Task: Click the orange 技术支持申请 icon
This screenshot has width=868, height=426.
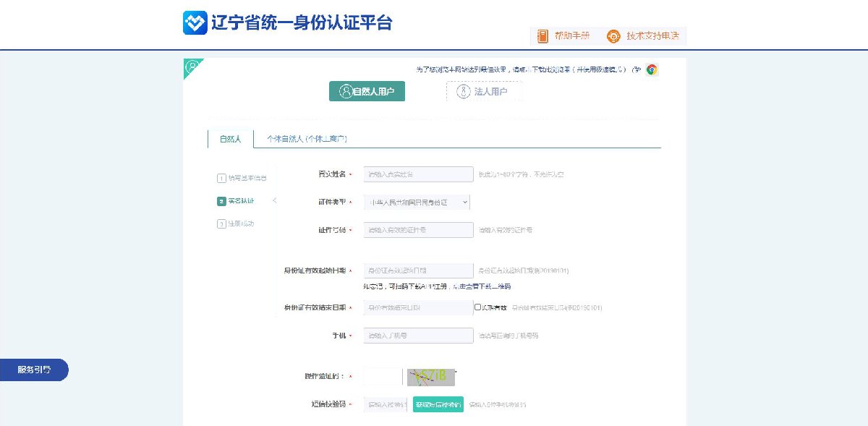Action: 613,35
